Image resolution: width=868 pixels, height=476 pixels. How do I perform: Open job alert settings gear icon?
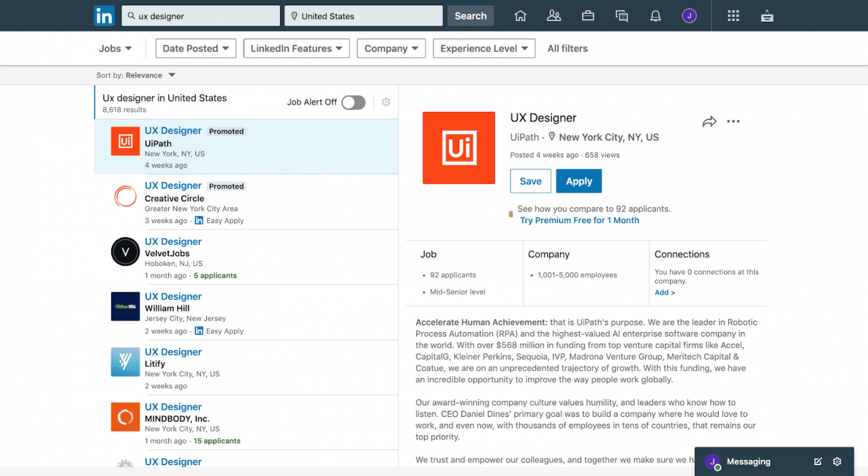point(386,102)
